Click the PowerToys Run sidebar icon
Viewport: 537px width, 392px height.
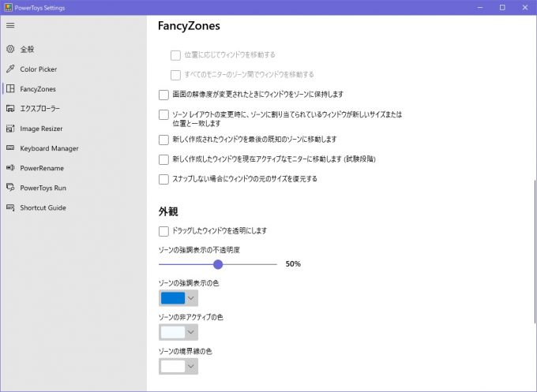10,188
